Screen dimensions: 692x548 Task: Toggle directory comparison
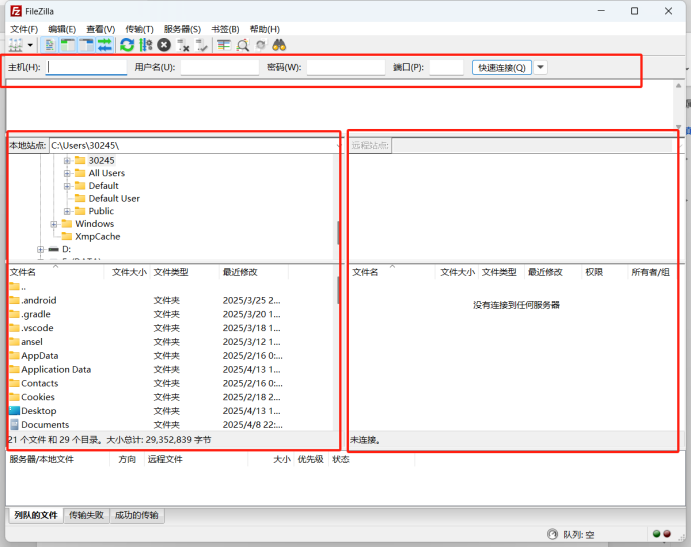[243, 45]
